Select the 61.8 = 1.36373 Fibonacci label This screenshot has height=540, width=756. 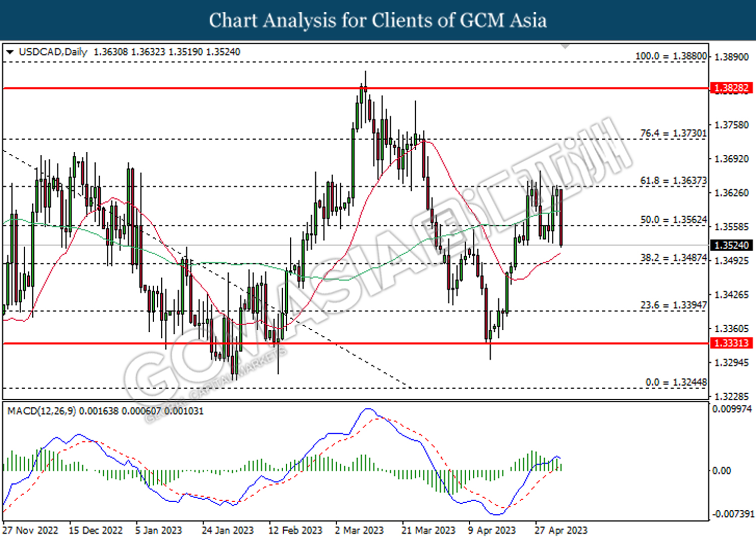pos(673,181)
